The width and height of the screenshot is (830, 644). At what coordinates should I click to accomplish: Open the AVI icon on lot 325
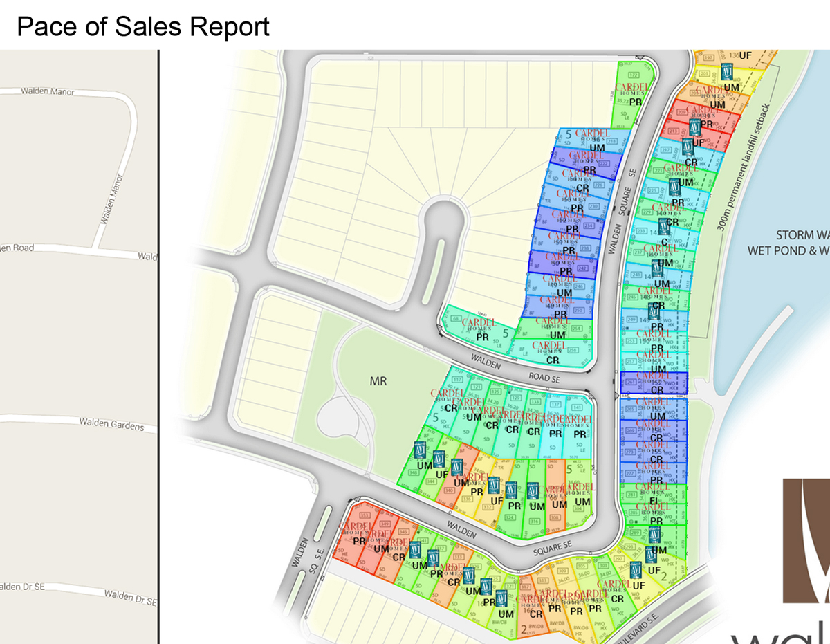(x=486, y=587)
